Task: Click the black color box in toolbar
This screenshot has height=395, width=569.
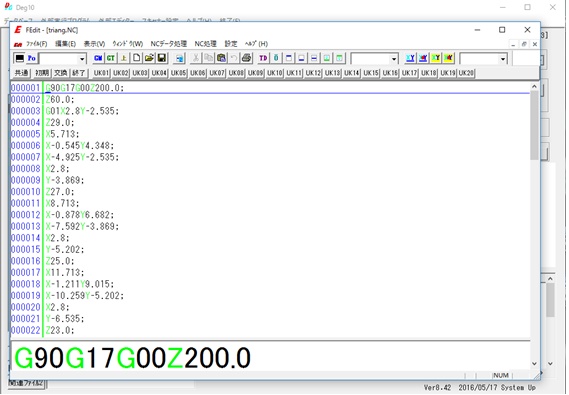Action: (19, 58)
